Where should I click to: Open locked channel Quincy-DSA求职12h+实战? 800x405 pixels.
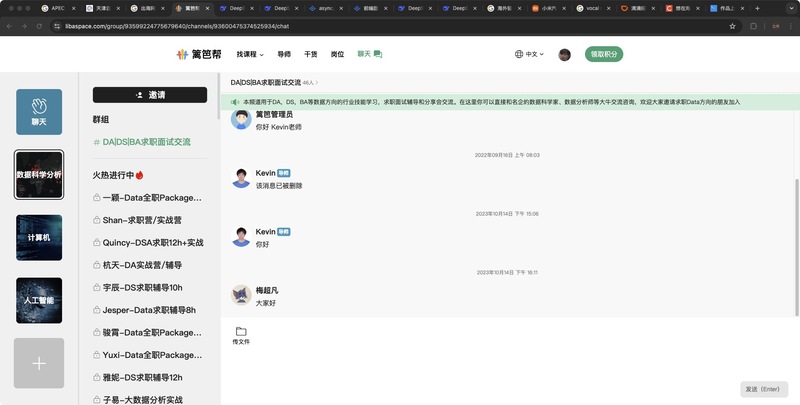148,243
